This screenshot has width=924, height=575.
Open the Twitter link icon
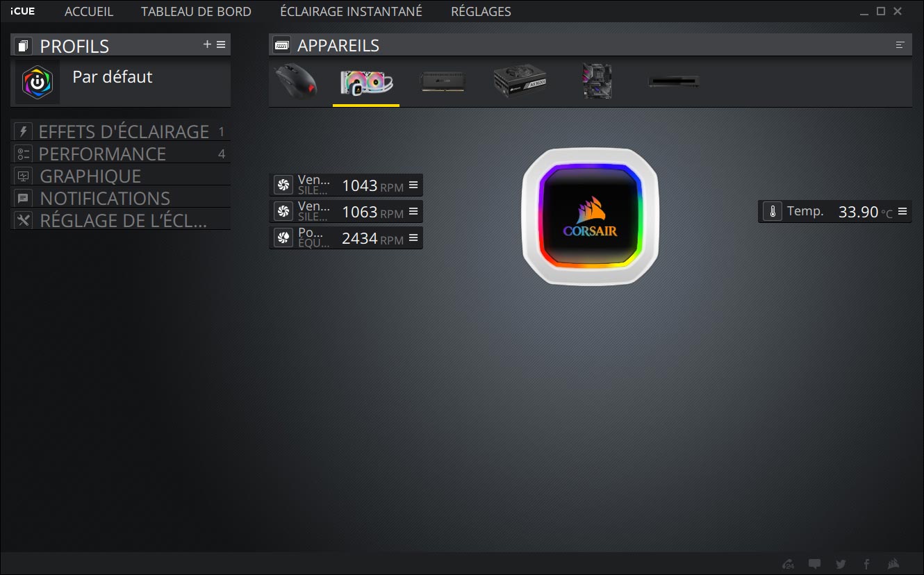click(841, 564)
